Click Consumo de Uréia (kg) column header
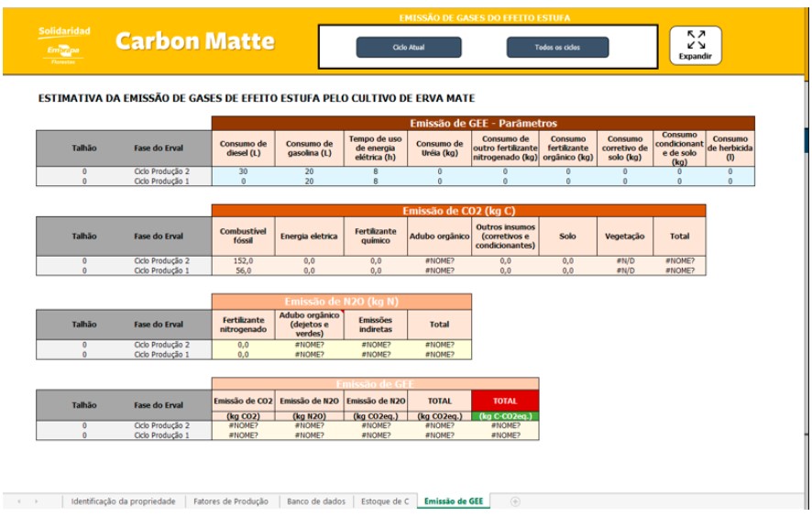Screen dimensions: 812x517 (439, 148)
